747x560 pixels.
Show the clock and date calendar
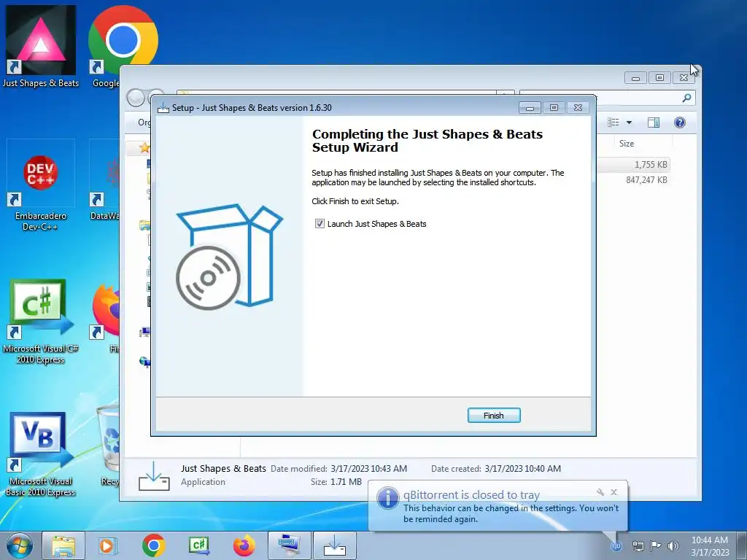(709, 546)
